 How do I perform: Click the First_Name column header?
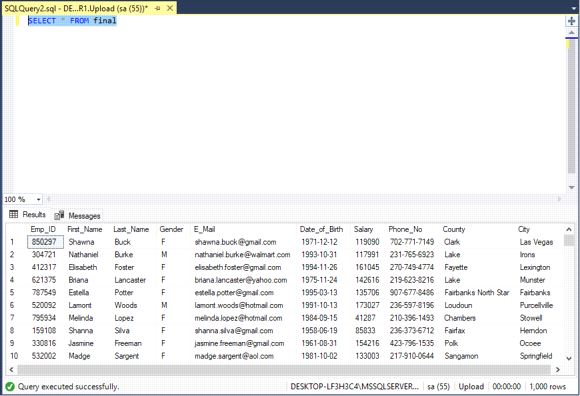[85, 229]
